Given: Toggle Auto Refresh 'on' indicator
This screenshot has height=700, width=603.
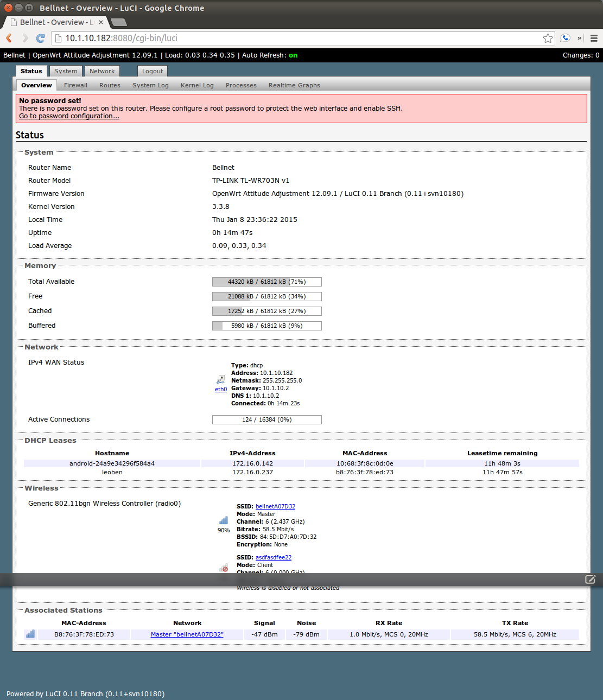Looking at the screenshot, I should (x=293, y=55).
